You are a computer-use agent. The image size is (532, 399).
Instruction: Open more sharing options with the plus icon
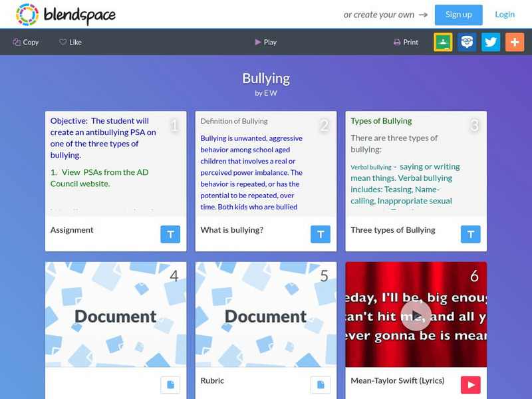click(513, 41)
